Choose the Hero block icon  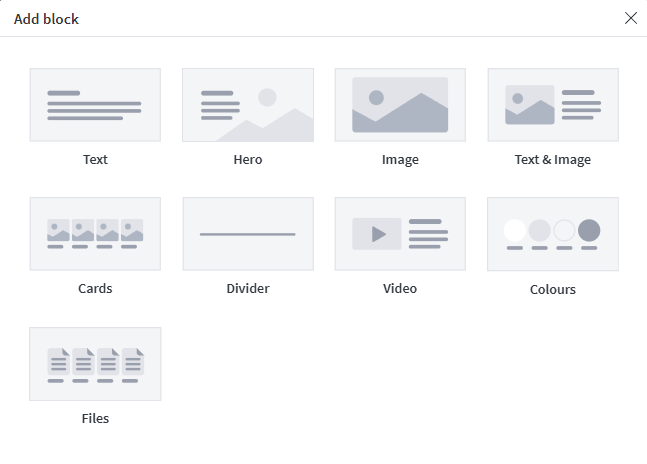tap(248, 105)
